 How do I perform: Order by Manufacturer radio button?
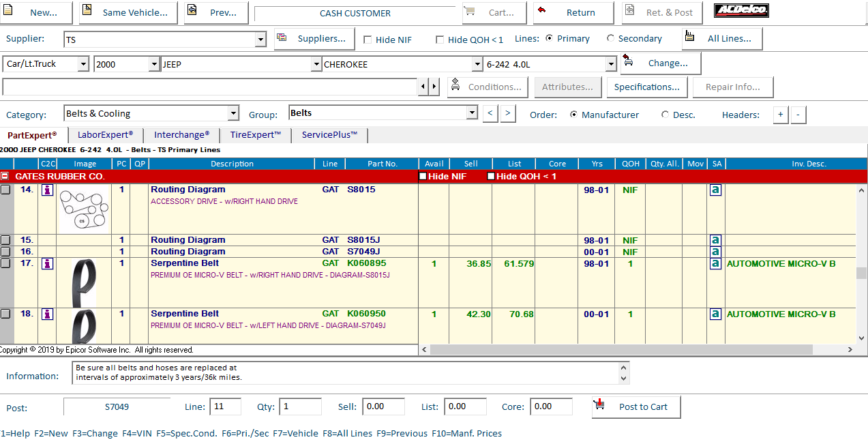574,115
